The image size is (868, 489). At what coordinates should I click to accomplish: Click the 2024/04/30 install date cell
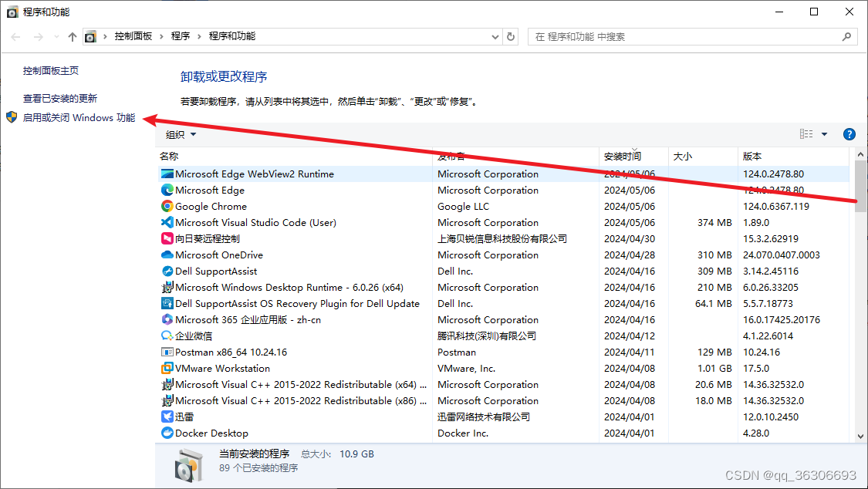tap(630, 238)
